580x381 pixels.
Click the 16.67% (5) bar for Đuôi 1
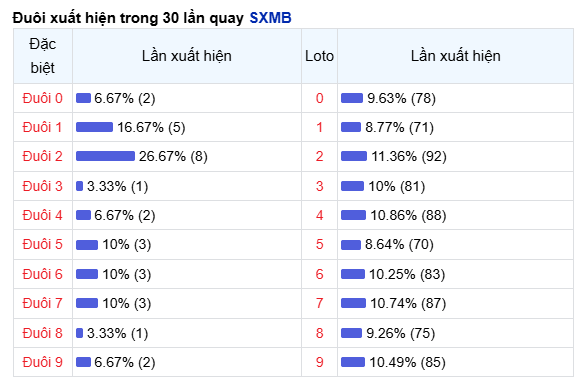pos(94,127)
